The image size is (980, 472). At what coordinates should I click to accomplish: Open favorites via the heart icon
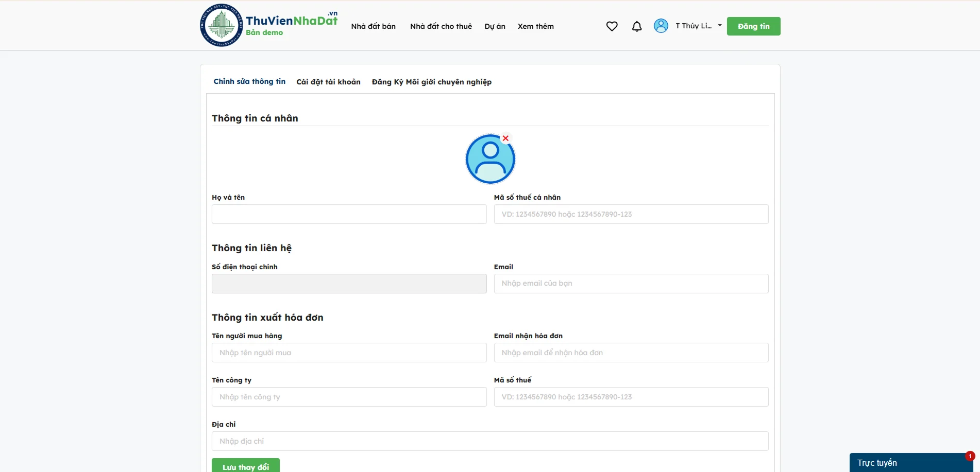pos(612,26)
